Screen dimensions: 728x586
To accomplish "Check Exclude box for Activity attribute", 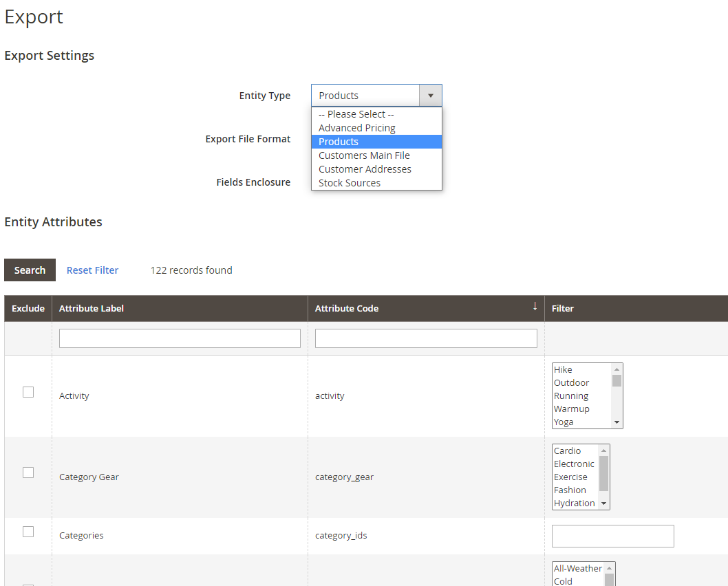I will (28, 392).
